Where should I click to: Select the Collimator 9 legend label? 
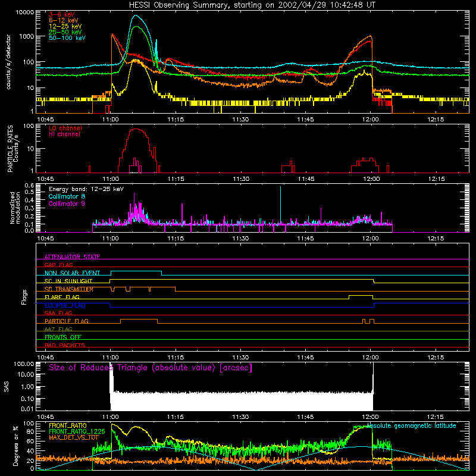(67, 203)
